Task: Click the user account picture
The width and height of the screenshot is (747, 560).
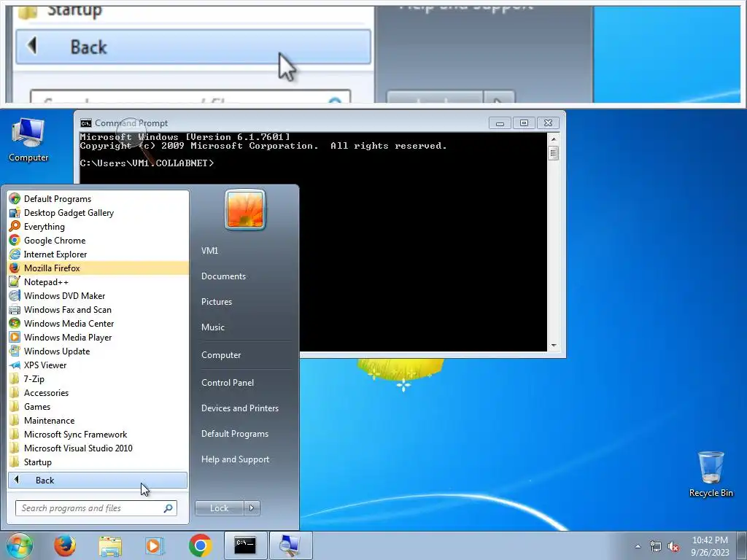Action: click(245, 209)
